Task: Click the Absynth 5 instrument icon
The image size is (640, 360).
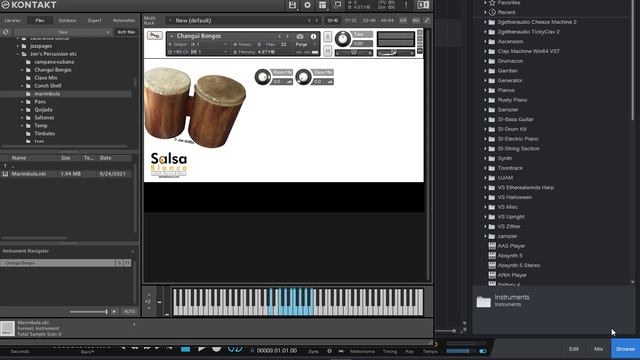Action: tap(492, 256)
